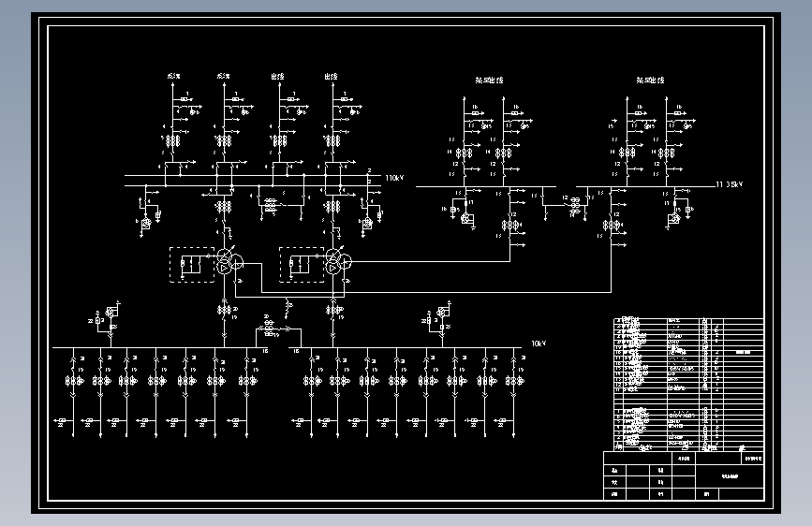Select the 110kV bus coupler transformer symbol
Screen dimensions: 812x526
[270, 205]
